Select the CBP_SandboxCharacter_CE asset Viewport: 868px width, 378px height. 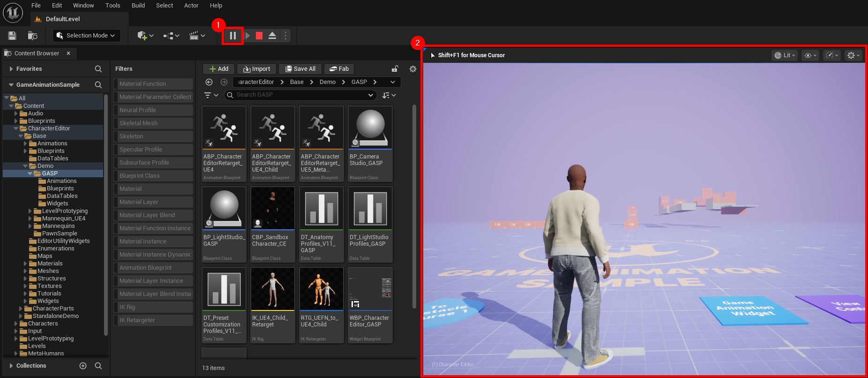pyautogui.click(x=273, y=224)
